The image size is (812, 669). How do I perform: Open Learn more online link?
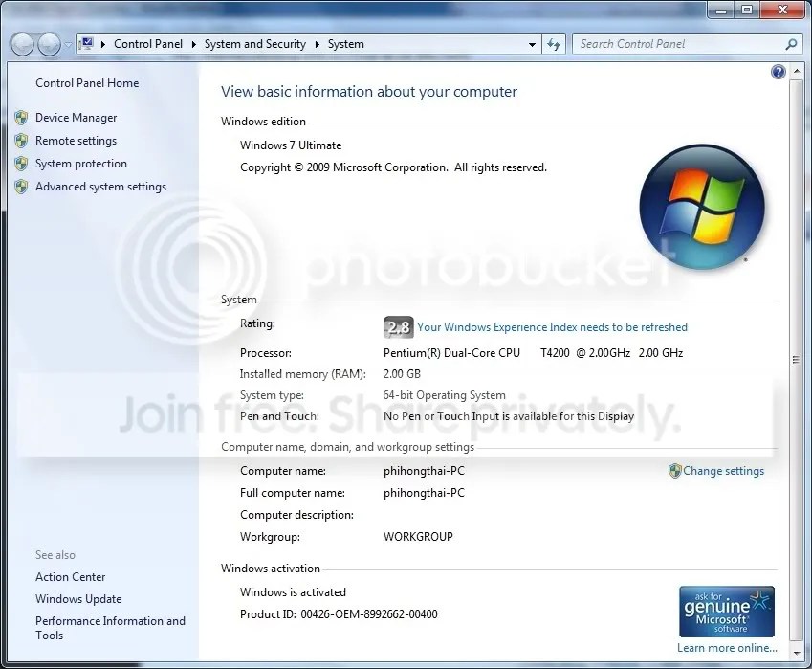[x=727, y=648]
